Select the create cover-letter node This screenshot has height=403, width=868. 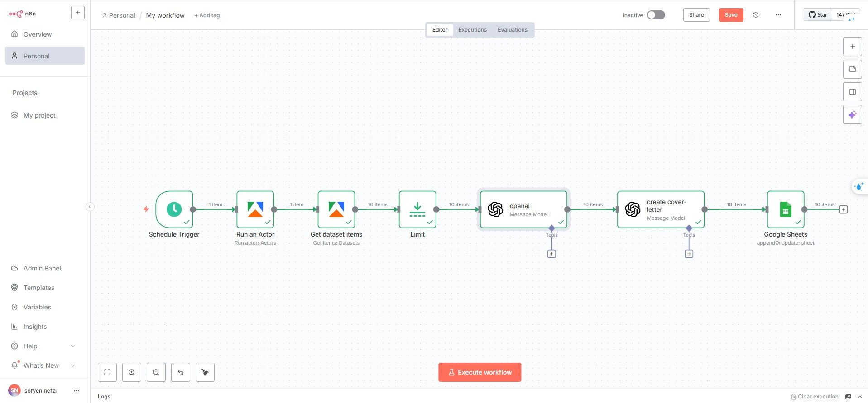click(661, 209)
